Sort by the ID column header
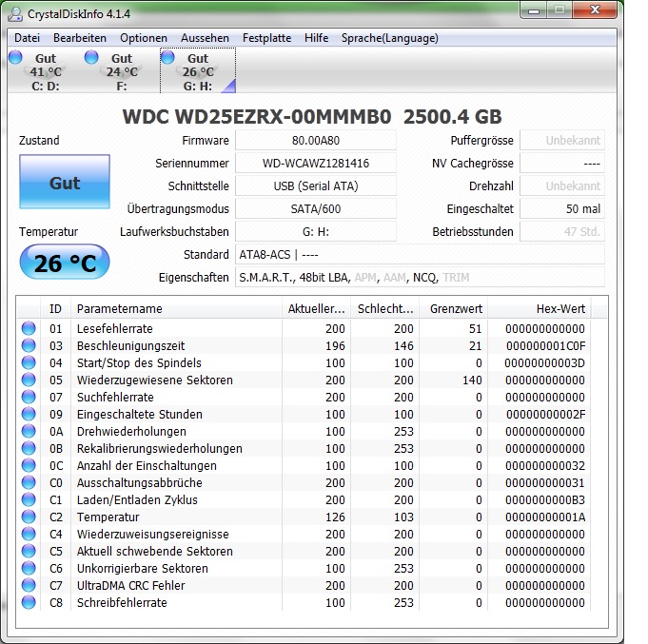Image resolution: width=648 pixels, height=644 pixels. (x=56, y=308)
